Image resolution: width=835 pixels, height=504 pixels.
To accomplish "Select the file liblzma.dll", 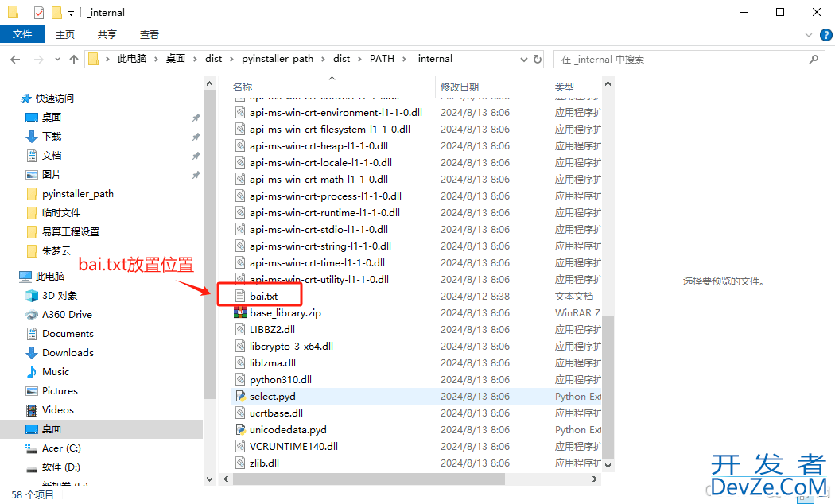I will click(273, 363).
